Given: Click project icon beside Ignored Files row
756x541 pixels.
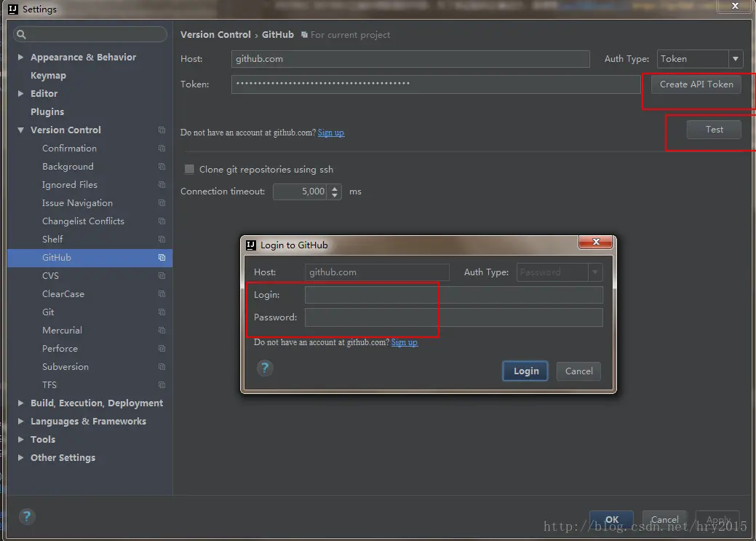Looking at the screenshot, I should (162, 185).
